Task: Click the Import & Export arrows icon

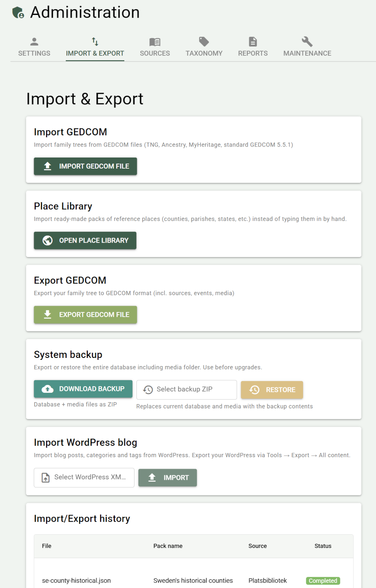Action: pos(95,42)
